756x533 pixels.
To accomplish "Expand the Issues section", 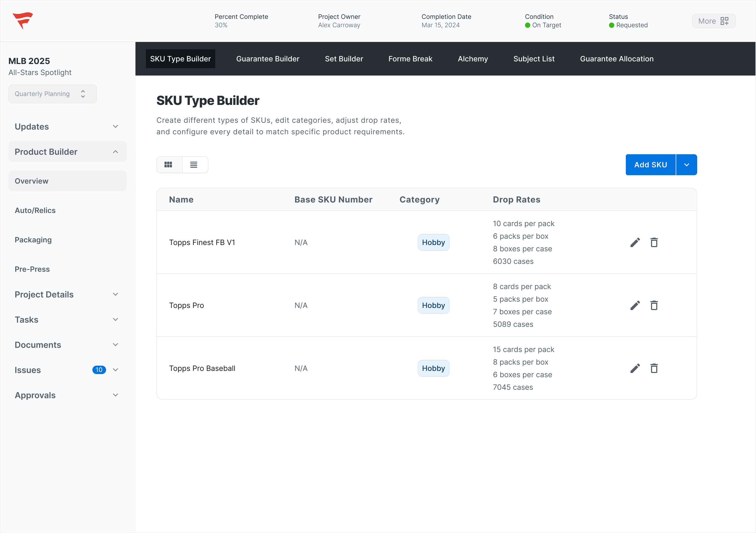I will pyautogui.click(x=115, y=370).
